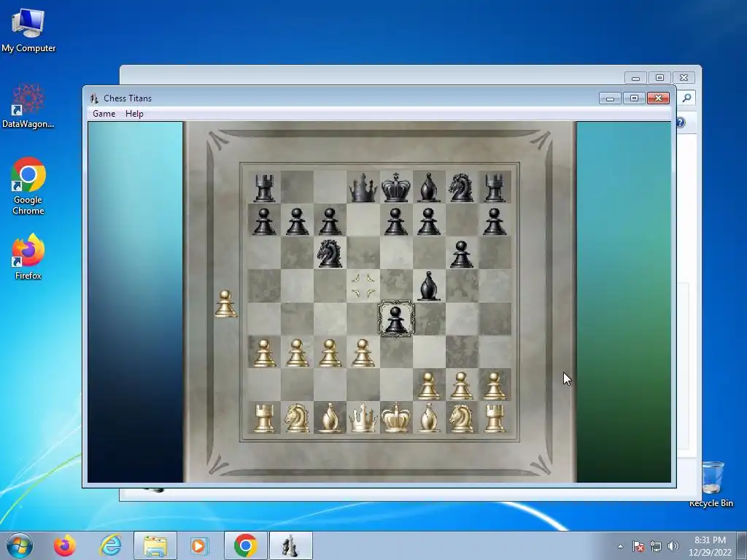
Task: Select the white rook on a1
Action: (x=264, y=418)
